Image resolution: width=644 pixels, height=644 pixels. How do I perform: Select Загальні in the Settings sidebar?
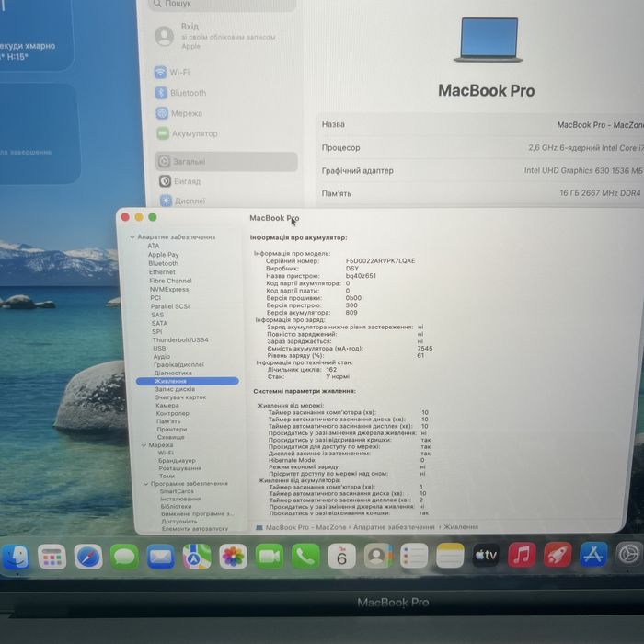click(226, 161)
